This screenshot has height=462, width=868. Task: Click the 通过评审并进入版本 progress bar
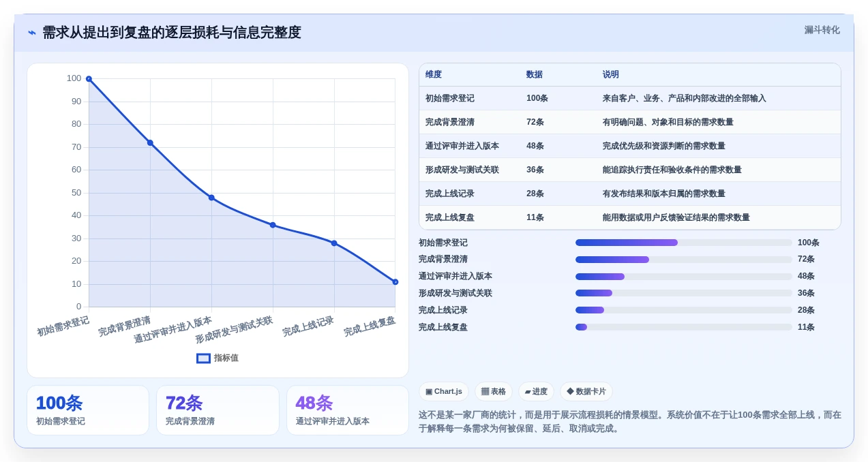tap(684, 277)
